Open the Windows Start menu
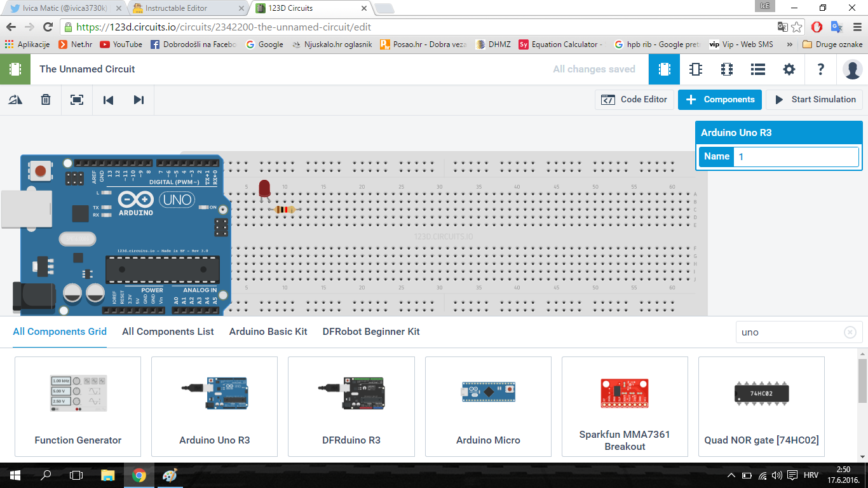Viewport: 868px width, 488px height. point(15,475)
